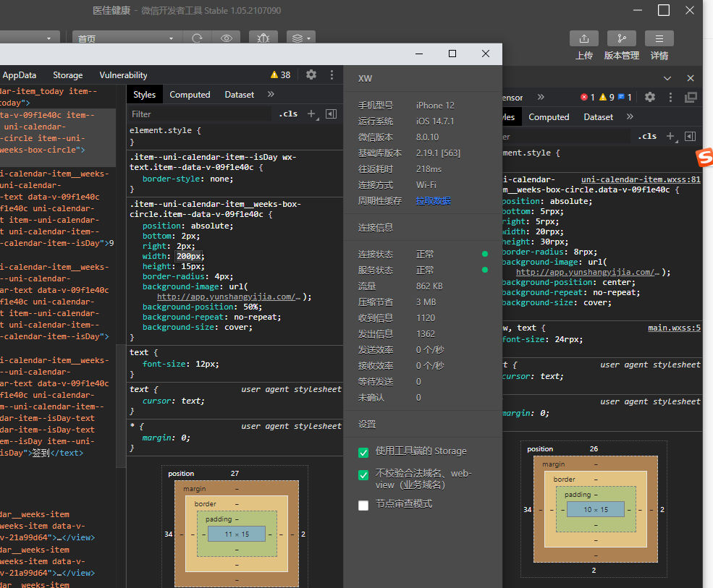Click the refresh compile icon

pos(196,38)
